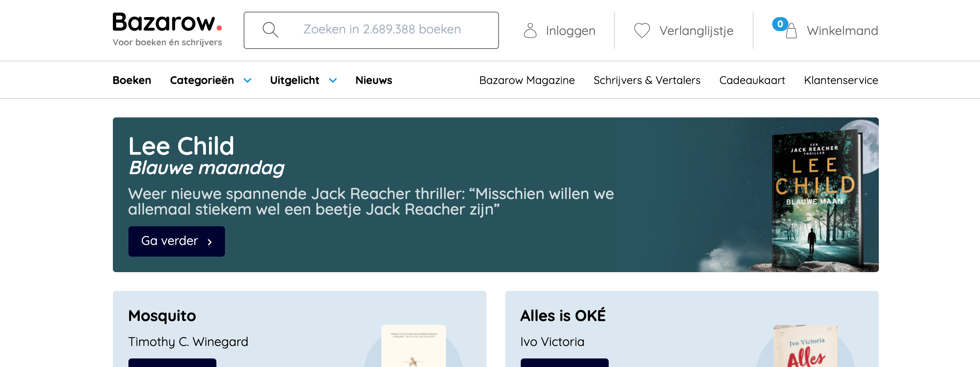Open the Boeken menu item
This screenshot has width=980, height=367.
[x=132, y=80]
